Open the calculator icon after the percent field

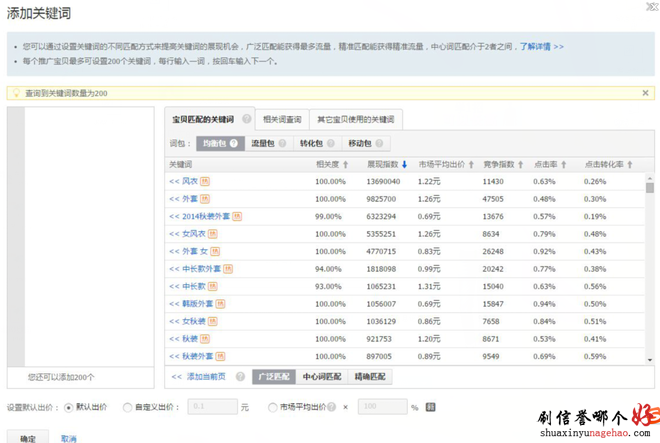pyautogui.click(x=431, y=407)
